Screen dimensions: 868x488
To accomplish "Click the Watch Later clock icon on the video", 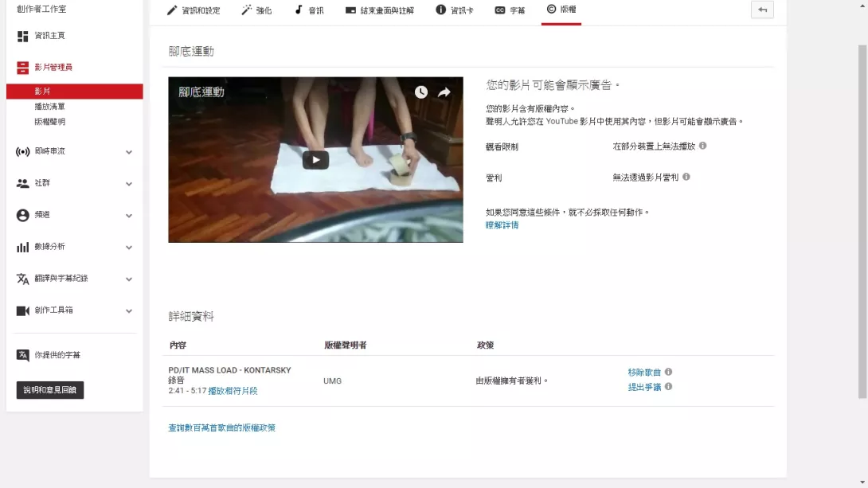I will point(421,92).
